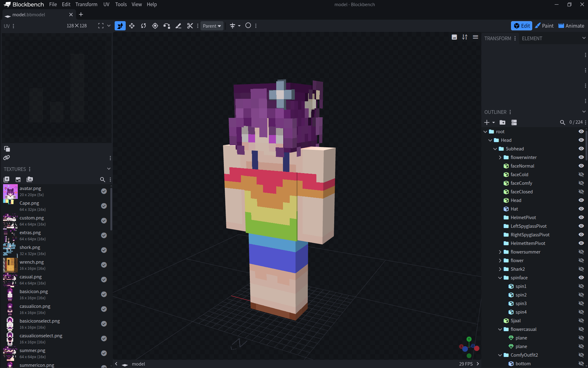Screen dimensions: 588x368
Task: Select the shork.png texture thumbnail
Action: (x=10, y=250)
